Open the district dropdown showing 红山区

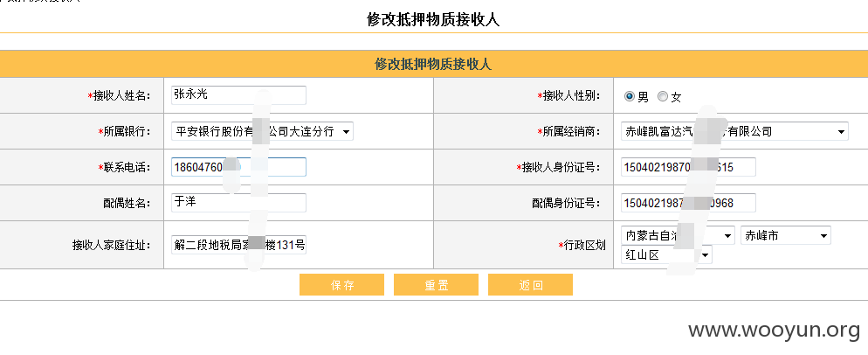click(666, 254)
